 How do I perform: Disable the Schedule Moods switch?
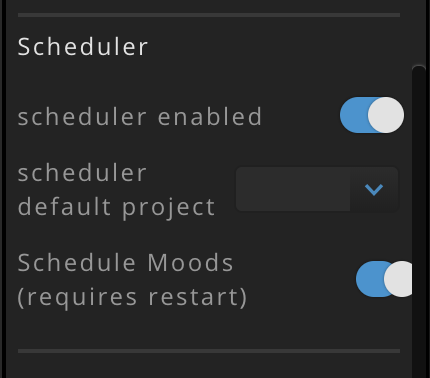[384, 279]
